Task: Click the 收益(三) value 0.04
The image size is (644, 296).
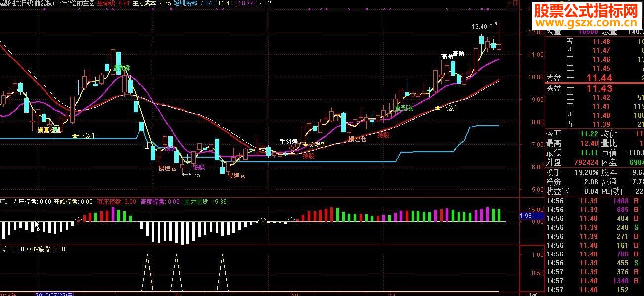Action: [592, 191]
